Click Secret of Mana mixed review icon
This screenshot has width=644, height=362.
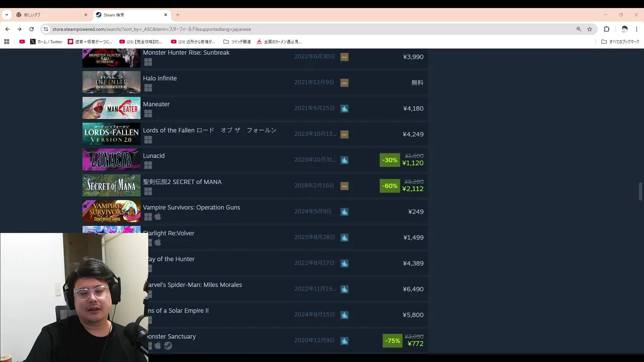344,186
